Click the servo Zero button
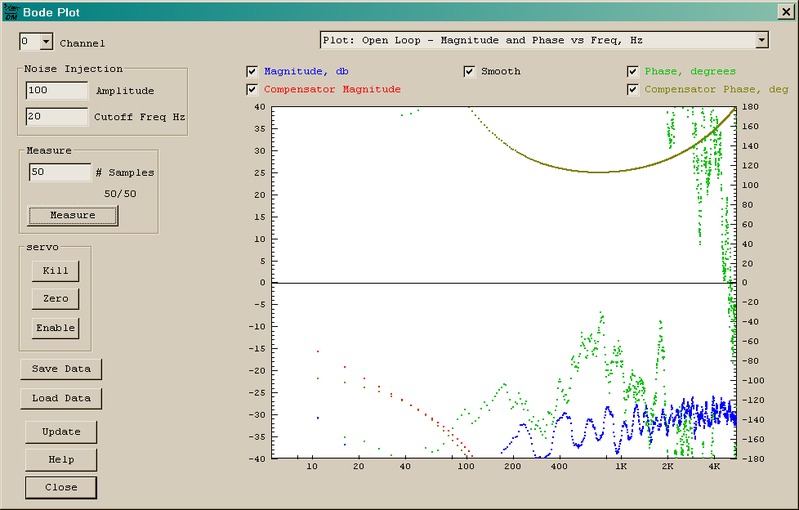The height and width of the screenshot is (510, 799). (x=55, y=299)
